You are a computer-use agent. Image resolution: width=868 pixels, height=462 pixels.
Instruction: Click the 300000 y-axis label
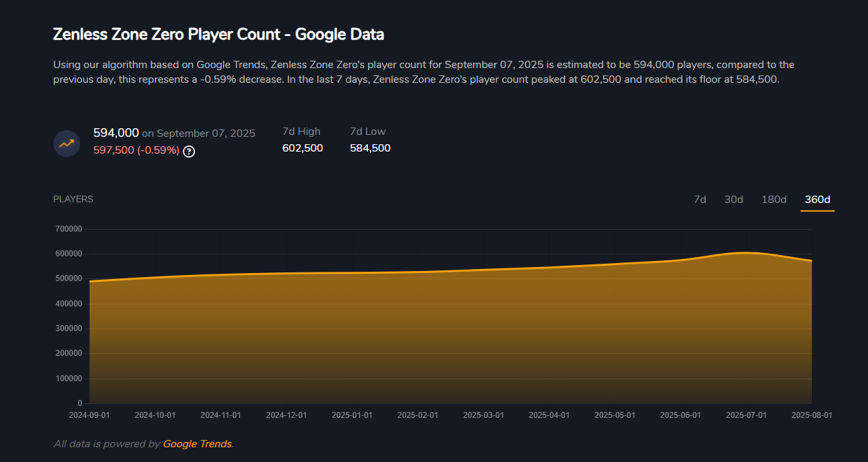(x=70, y=328)
